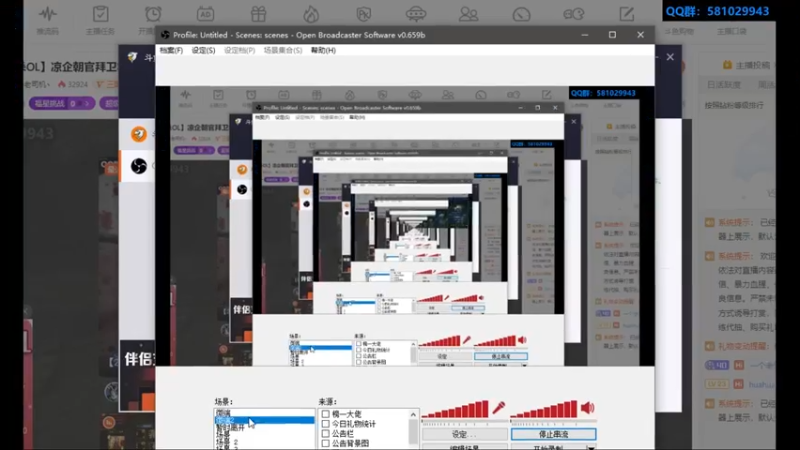
Task: Switch to the 日活跃度 tab in right panel
Action: pyautogui.click(x=723, y=85)
